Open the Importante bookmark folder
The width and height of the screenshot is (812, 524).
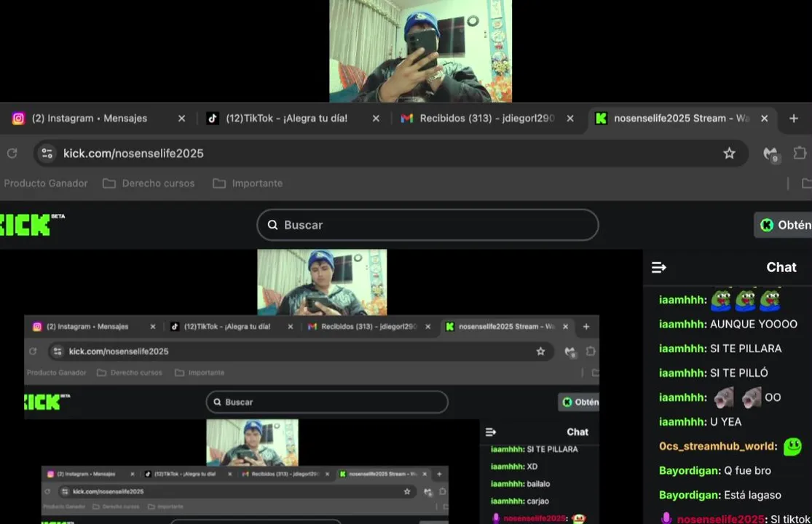[x=248, y=183]
